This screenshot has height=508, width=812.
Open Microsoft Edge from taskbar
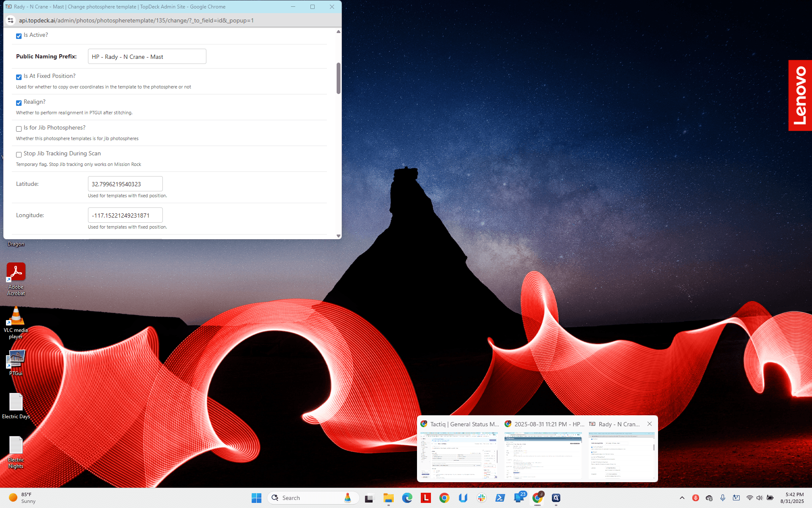tap(407, 498)
